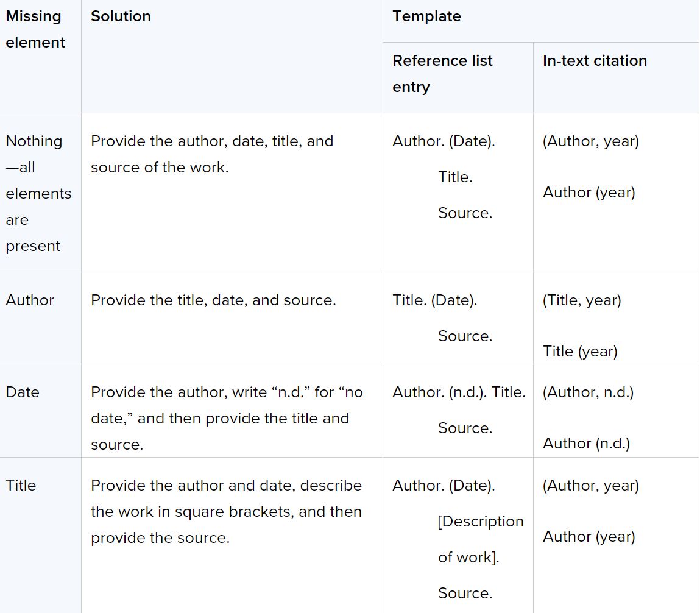Image resolution: width=700 pixels, height=613 pixels.
Task: Click the "Reference list entry" subheader
Action: [442, 74]
